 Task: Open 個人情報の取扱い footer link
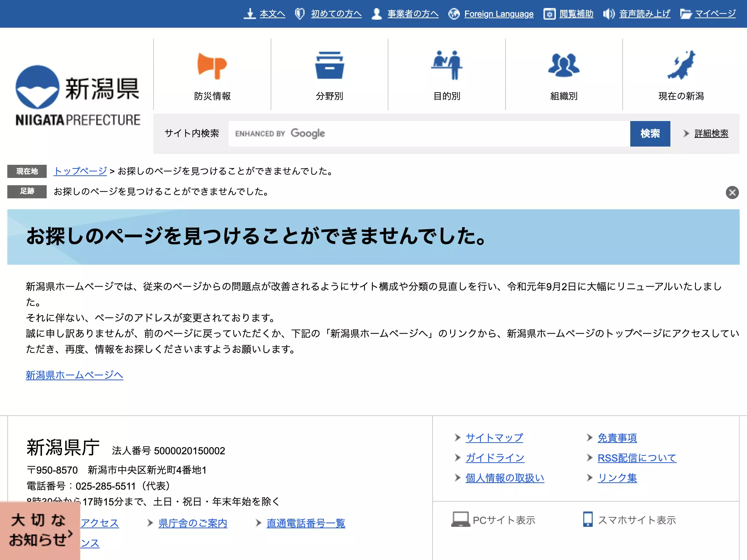505,478
